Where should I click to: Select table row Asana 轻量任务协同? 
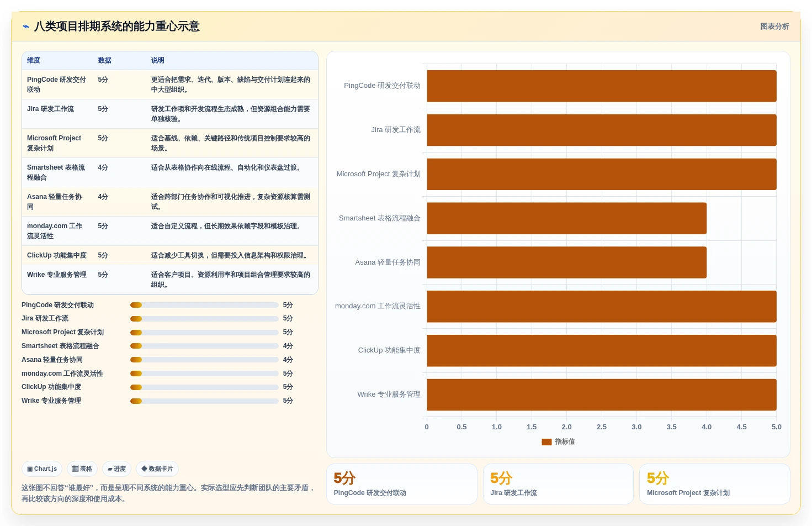pyautogui.click(x=170, y=202)
